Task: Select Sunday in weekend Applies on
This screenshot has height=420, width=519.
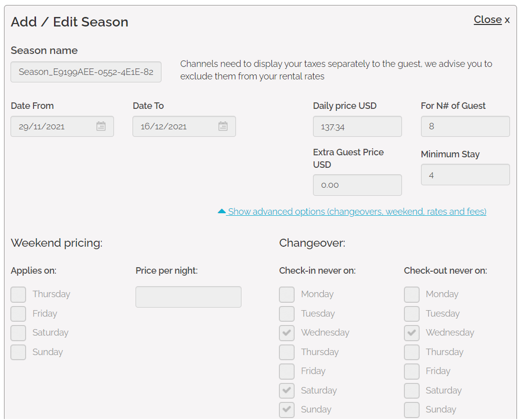Action: (x=18, y=352)
